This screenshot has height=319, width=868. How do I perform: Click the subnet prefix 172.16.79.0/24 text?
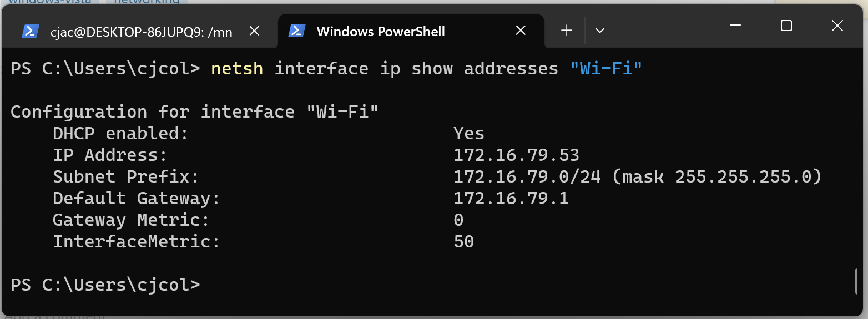[527, 177]
